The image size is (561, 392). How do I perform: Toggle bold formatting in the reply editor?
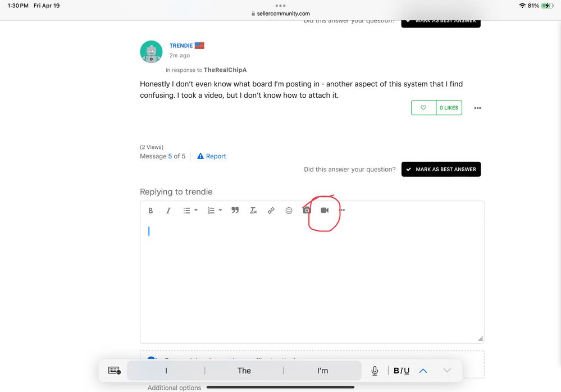[x=150, y=211]
